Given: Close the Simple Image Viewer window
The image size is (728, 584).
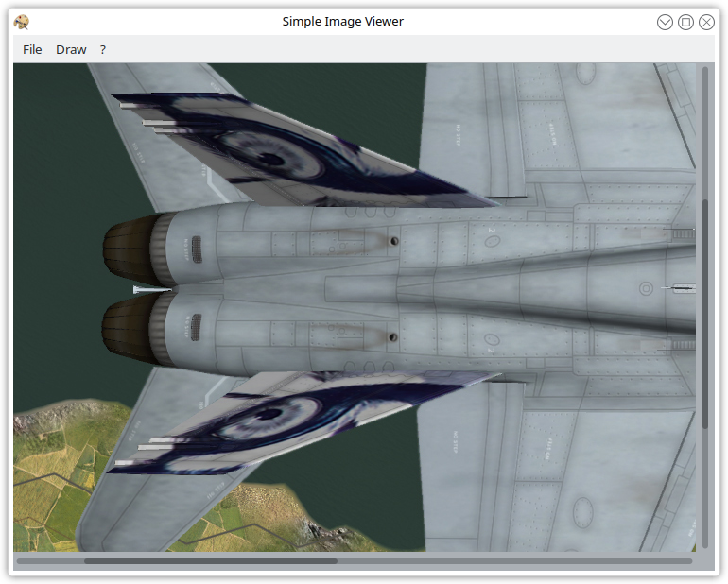Looking at the screenshot, I should [x=706, y=22].
